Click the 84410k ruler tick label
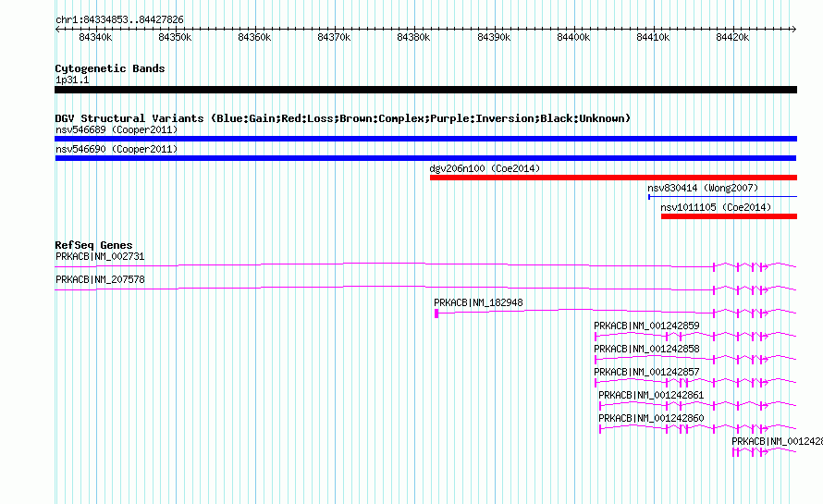 pos(653,37)
